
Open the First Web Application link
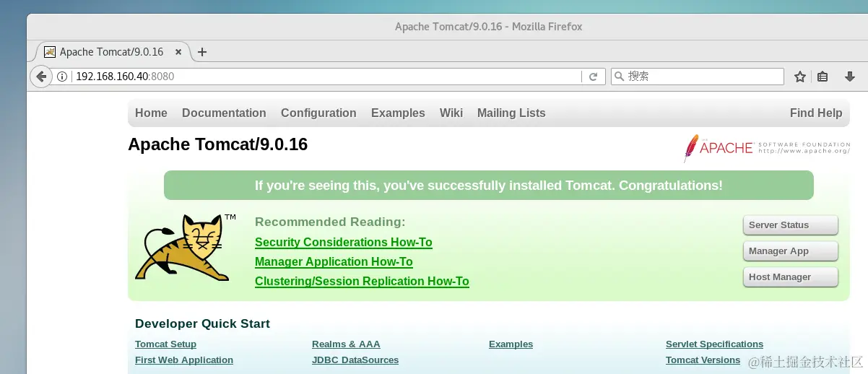tap(184, 360)
